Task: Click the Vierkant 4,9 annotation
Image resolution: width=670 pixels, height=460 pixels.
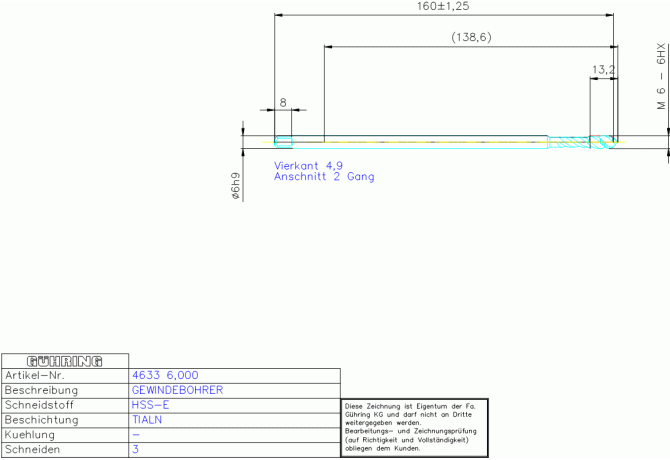Action: [x=309, y=165]
